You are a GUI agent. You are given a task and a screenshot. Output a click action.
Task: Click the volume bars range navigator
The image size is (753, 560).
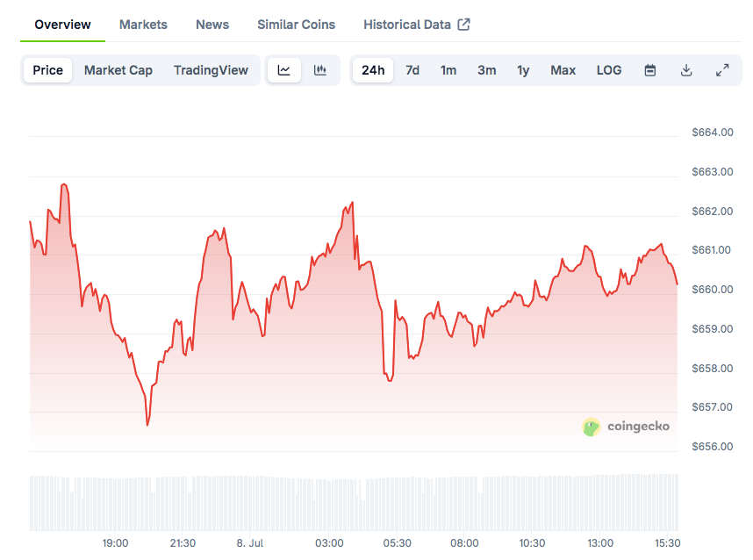point(354,502)
